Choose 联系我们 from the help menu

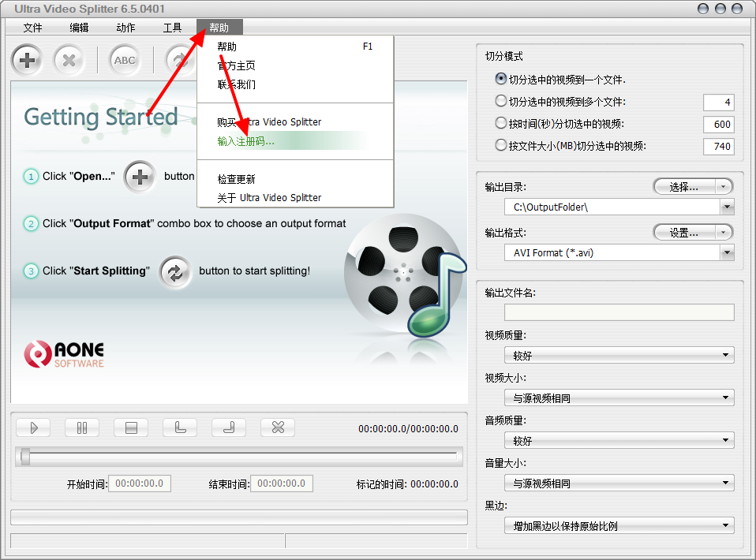coord(295,84)
